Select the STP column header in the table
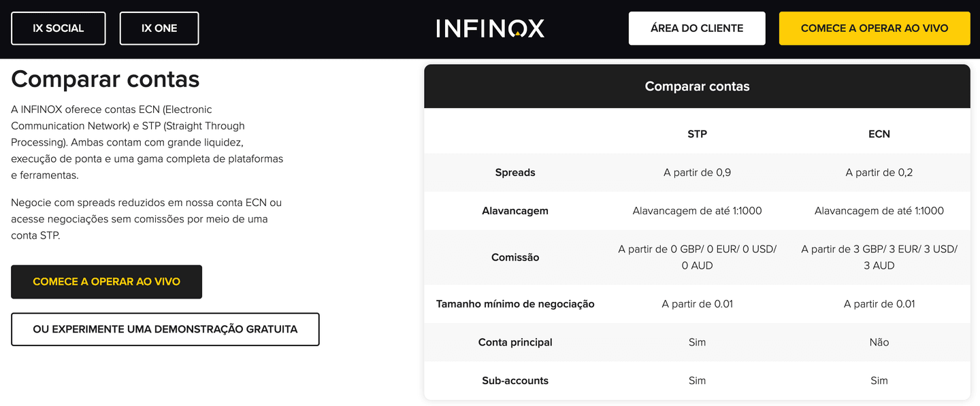Screen dimensions: 980x406 [x=697, y=134]
